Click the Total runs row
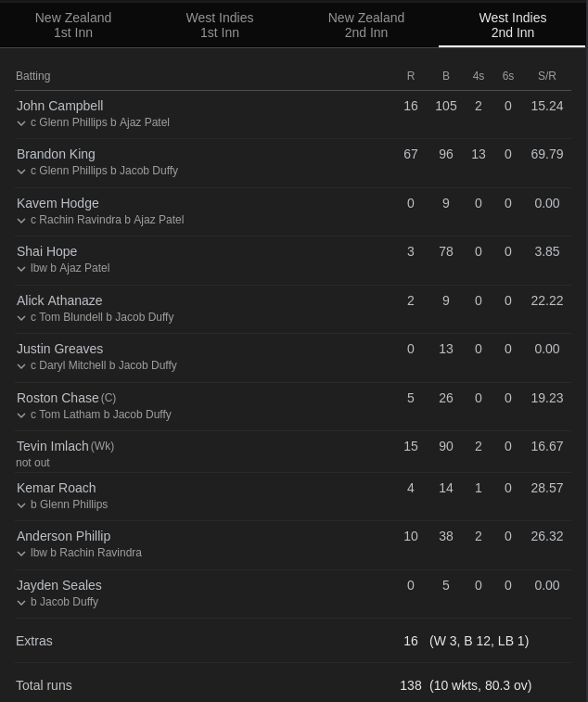Screen dimensions: 588x702 (293, 685)
